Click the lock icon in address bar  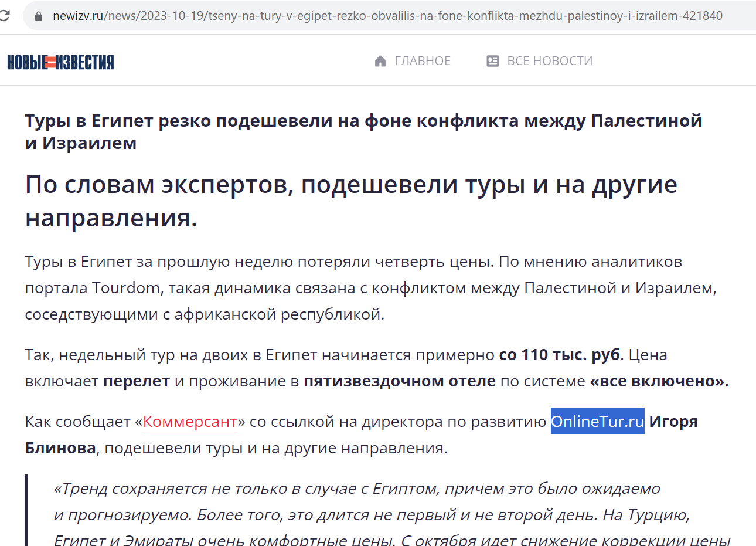click(39, 16)
